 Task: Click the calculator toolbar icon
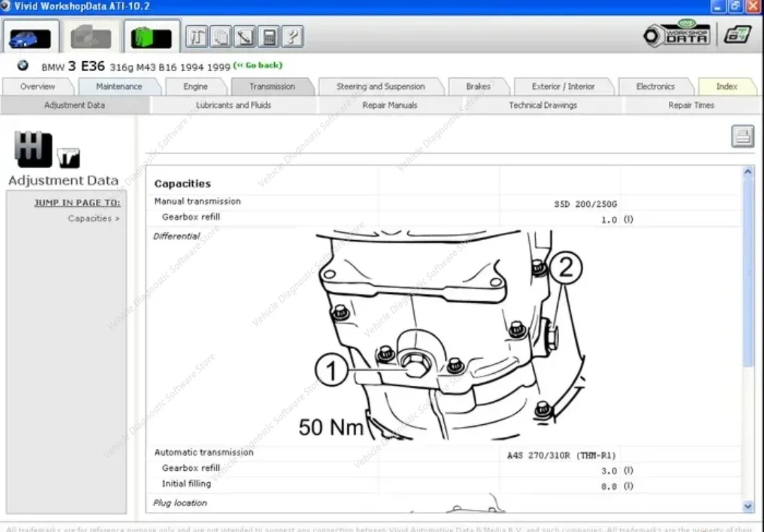click(x=268, y=37)
